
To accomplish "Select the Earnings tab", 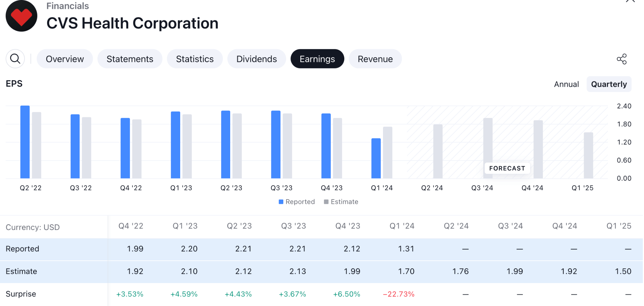I will pos(317,59).
